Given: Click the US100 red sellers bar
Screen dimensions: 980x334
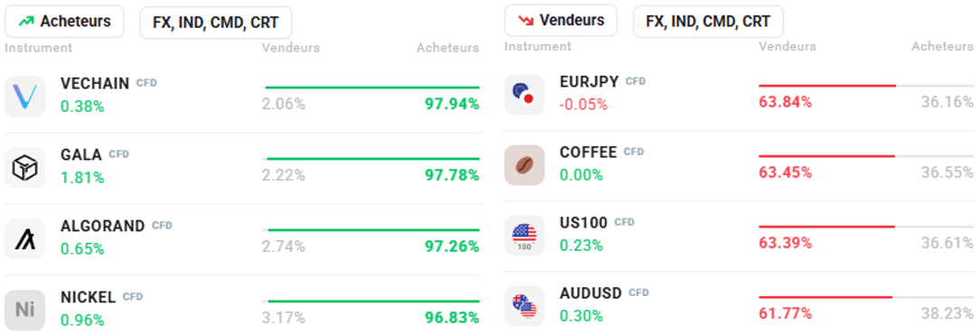Looking at the screenshot, I should [826, 226].
